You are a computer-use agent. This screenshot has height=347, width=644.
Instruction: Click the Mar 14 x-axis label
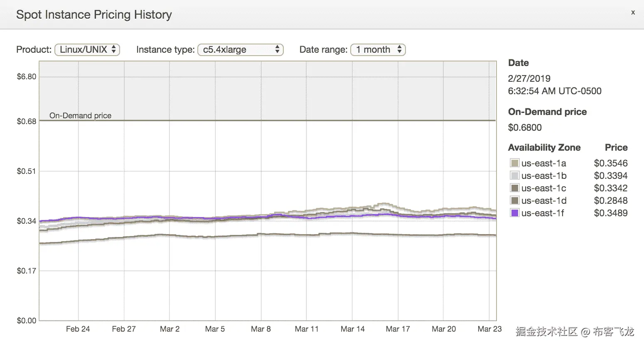352,329
